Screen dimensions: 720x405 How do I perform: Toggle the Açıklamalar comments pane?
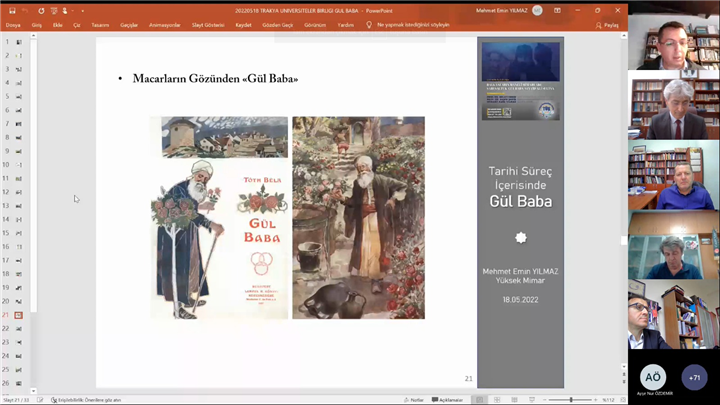click(x=447, y=400)
